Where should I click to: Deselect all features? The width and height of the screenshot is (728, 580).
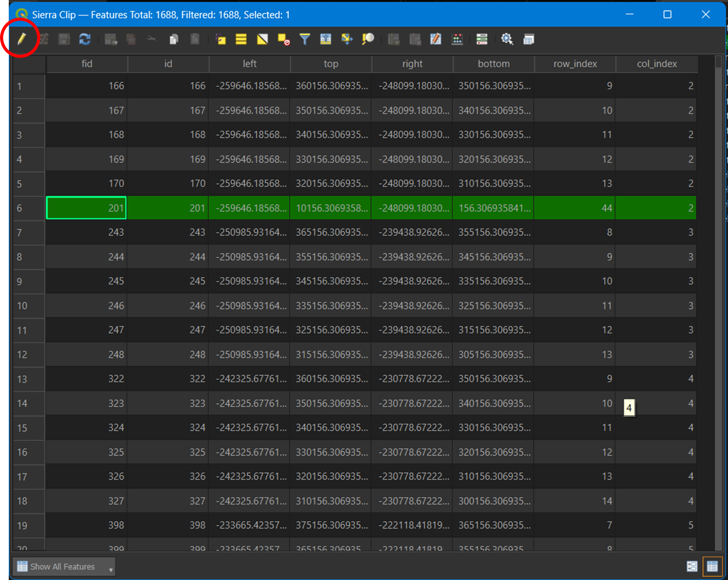pos(282,39)
